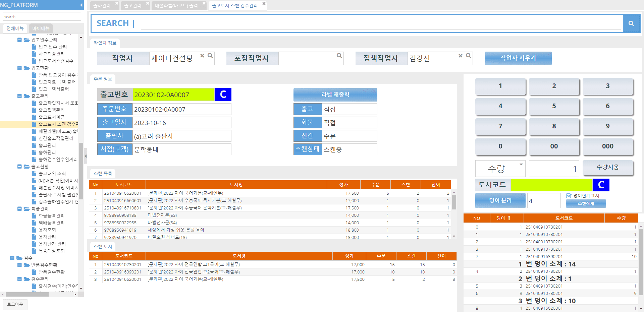This screenshot has height=312, width=644.
Task: Click the 작업자 지우기 button
Action: (518, 58)
